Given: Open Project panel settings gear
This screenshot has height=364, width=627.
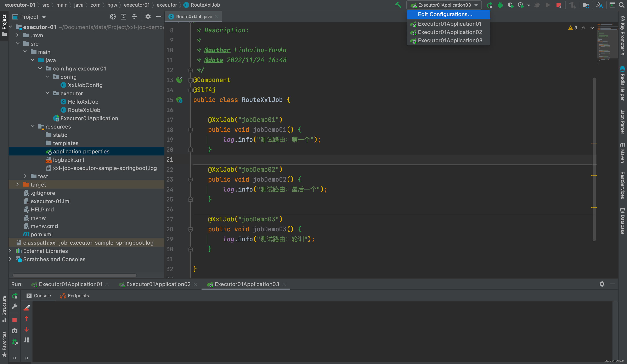Looking at the screenshot, I should tap(148, 17).
